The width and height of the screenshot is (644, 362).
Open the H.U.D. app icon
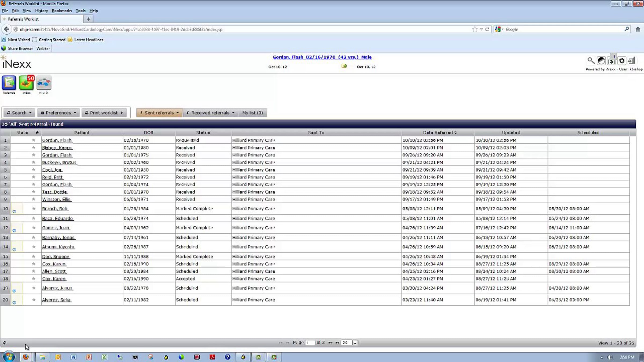[x=44, y=83]
